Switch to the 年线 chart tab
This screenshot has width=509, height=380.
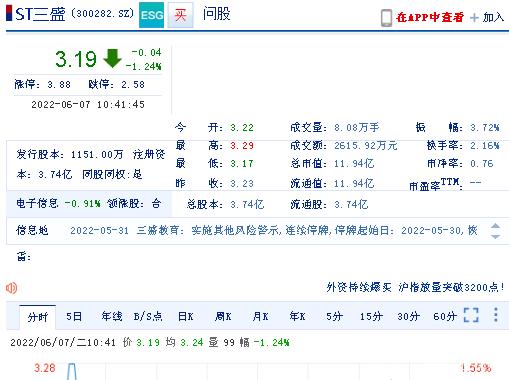point(112,316)
